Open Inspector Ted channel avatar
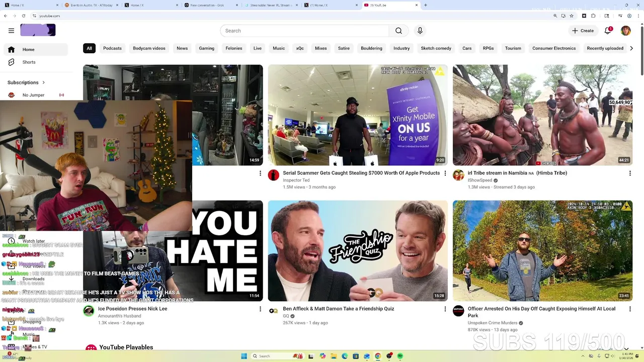Screen dimensions: 644x362 tap(274, 175)
